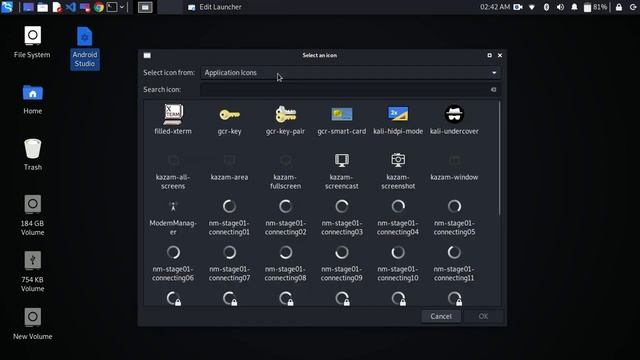
Task: Open the file manager from the panel
Action: coord(42,7)
